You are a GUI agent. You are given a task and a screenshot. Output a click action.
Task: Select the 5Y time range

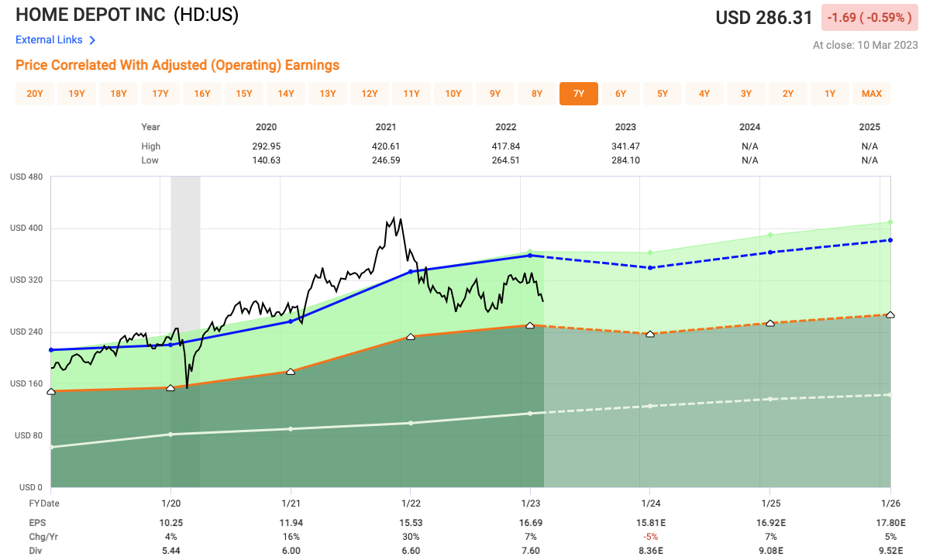662,94
